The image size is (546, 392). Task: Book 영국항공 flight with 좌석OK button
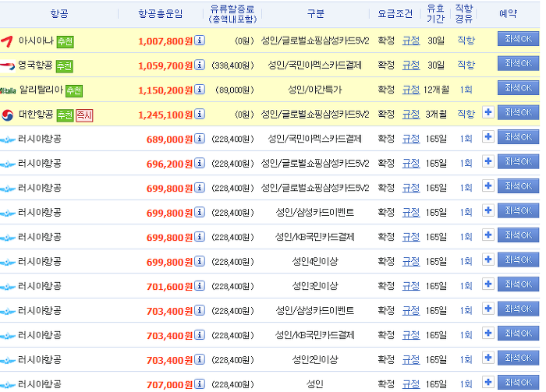click(518, 63)
